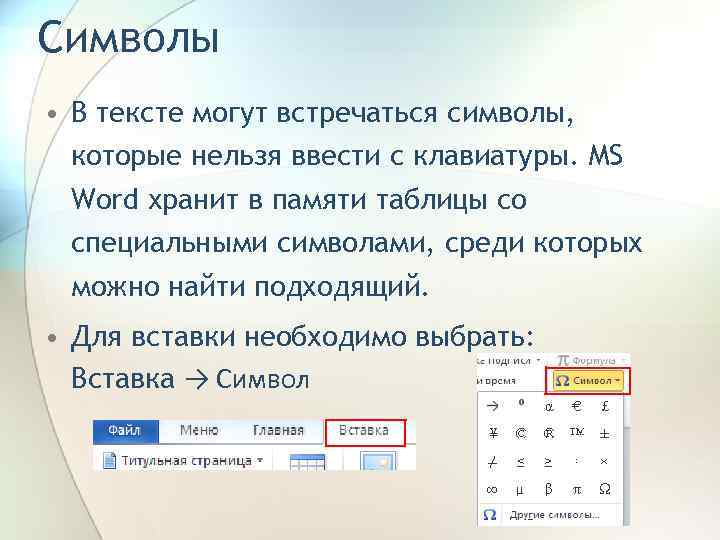Expand the Титульная страница dropdown arrow
This screenshot has width=720, height=540.
coord(260,460)
